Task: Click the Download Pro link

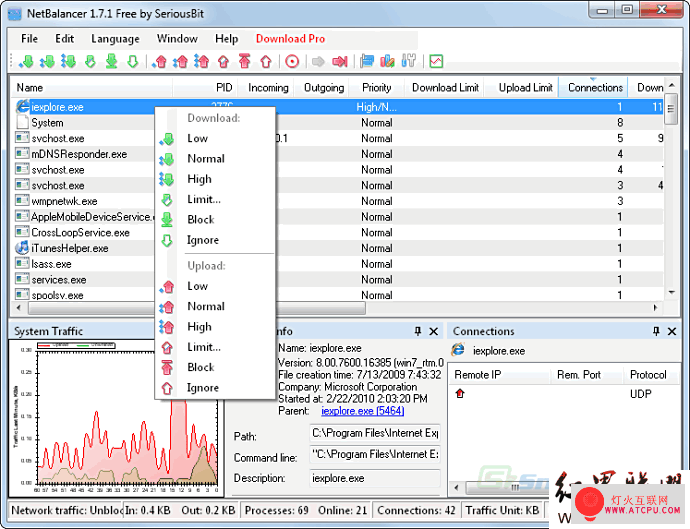Action: point(290,39)
